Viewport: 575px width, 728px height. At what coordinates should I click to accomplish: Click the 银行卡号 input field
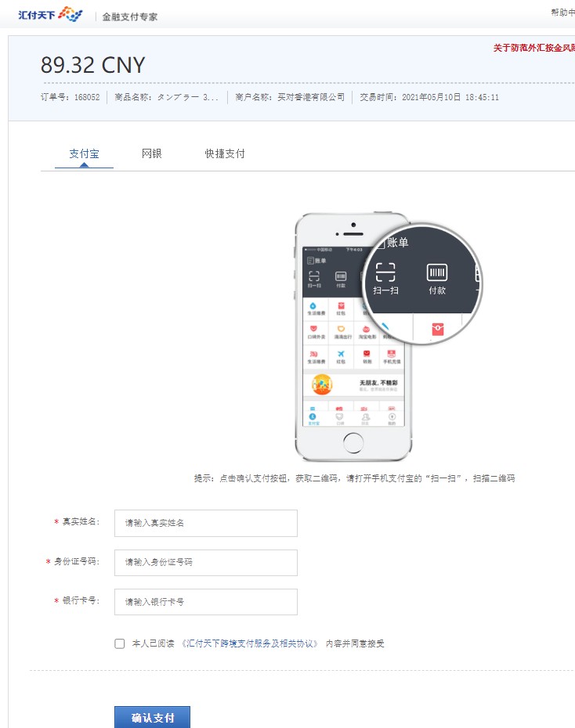[x=206, y=602]
